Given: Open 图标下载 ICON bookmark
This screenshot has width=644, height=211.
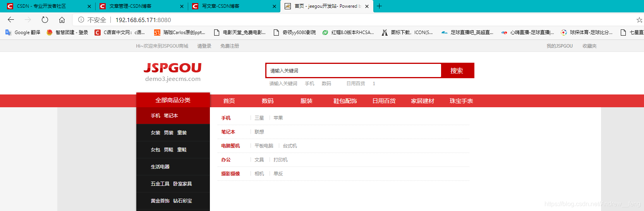Looking at the screenshot, I should point(407,33).
